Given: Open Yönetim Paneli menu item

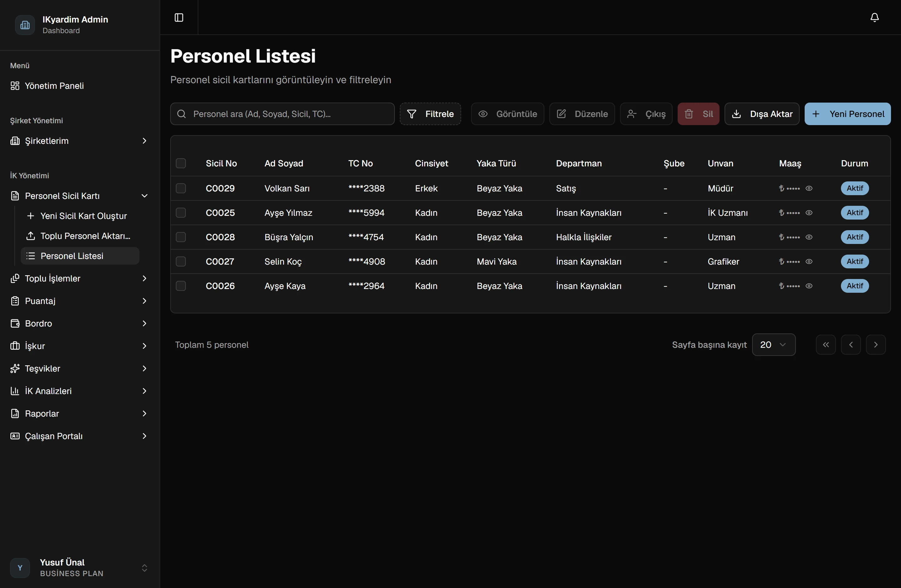Looking at the screenshot, I should coord(79,86).
